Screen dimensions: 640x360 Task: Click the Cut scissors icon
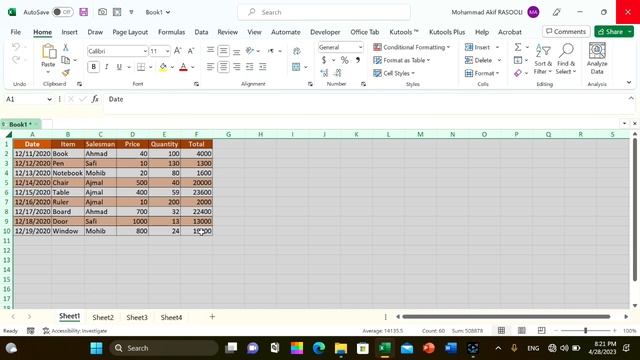65,48
